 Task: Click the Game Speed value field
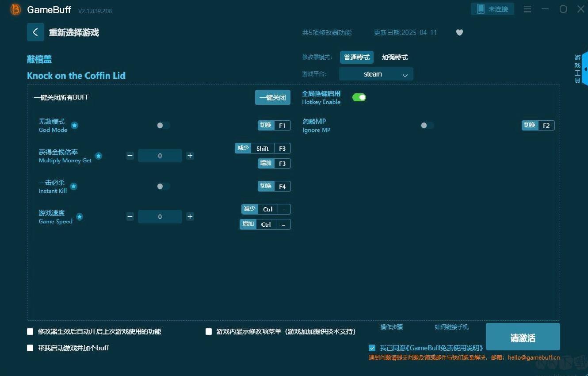160,217
